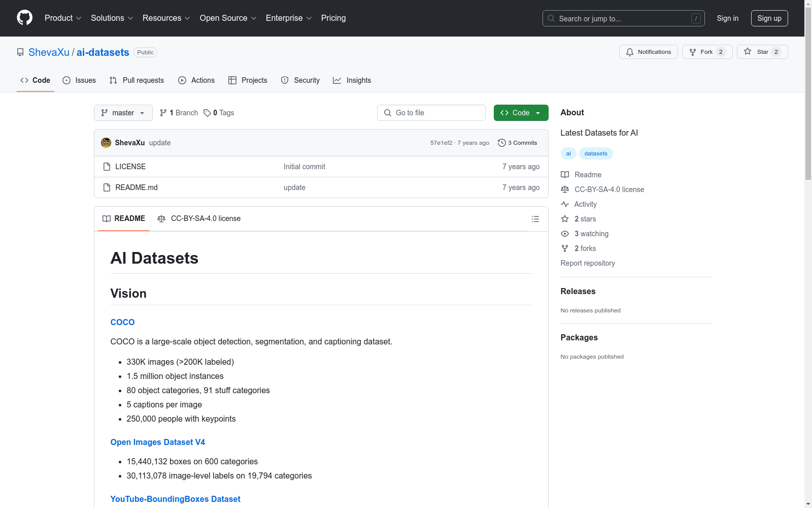Click the Sign up button

click(769, 18)
